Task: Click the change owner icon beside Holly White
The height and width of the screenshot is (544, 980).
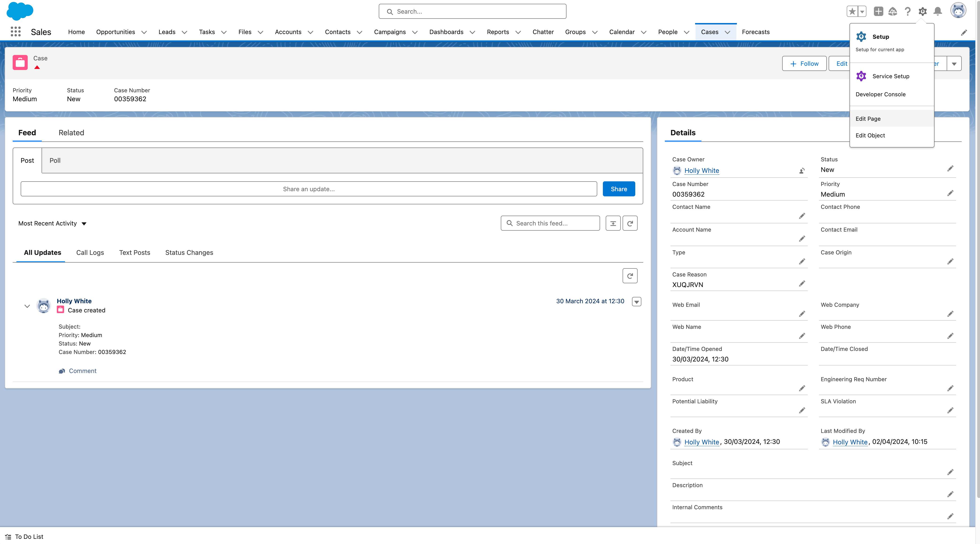Action: (802, 171)
